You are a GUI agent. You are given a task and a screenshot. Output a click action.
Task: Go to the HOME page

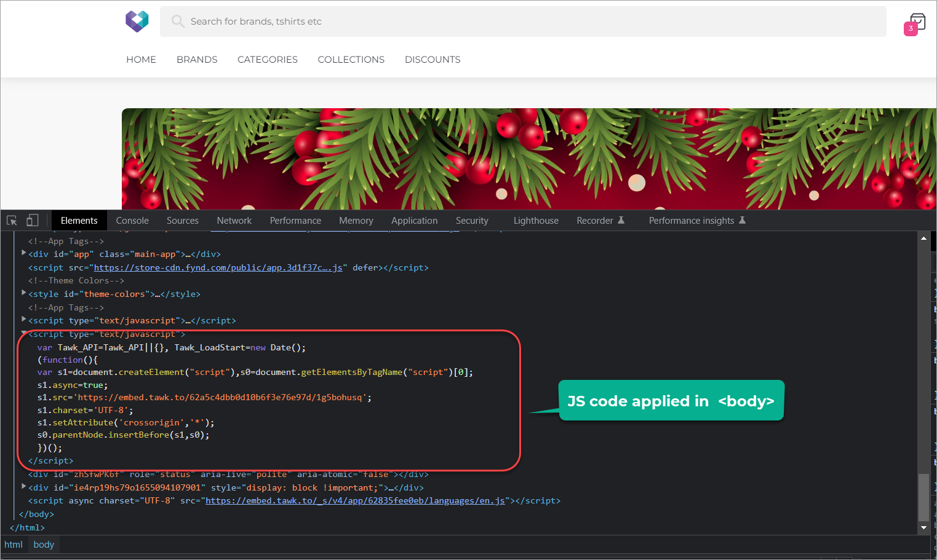(141, 60)
